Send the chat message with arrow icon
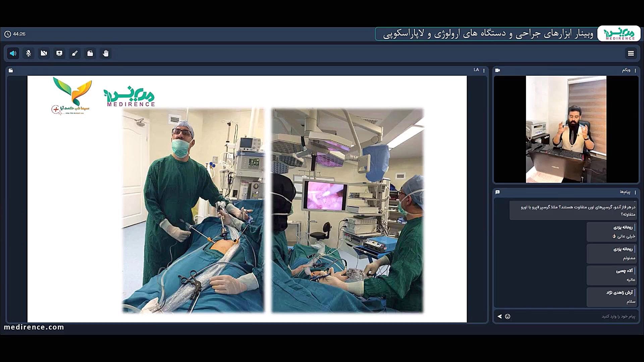 (499, 316)
